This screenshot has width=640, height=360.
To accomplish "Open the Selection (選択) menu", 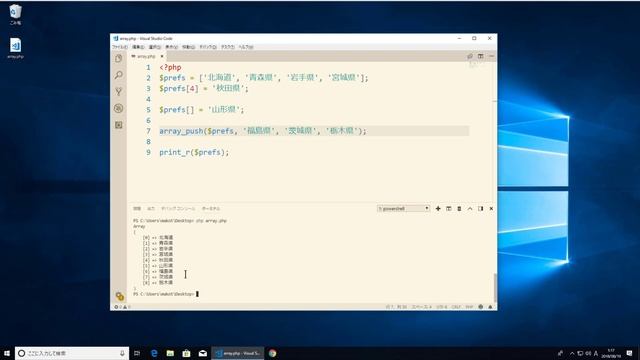I will pos(155,47).
